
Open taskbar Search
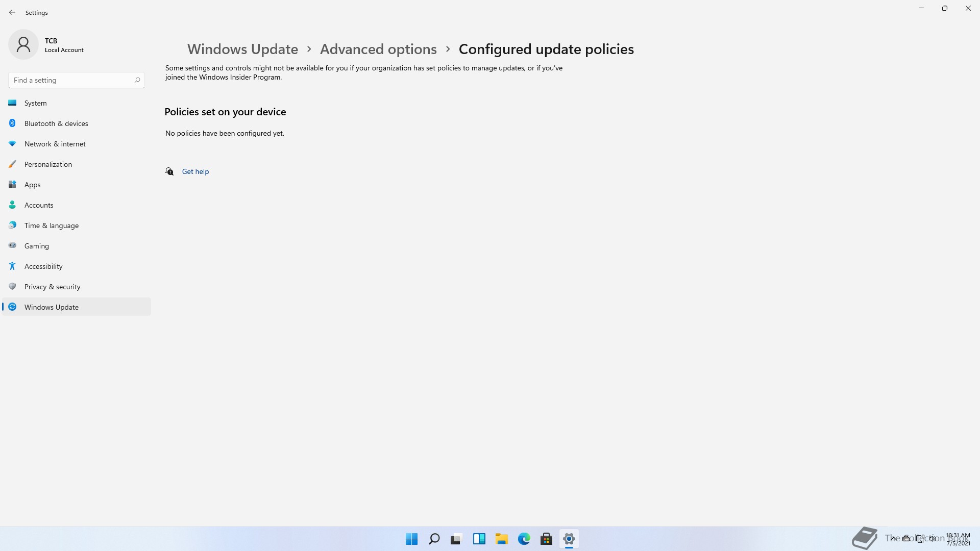coord(434,539)
